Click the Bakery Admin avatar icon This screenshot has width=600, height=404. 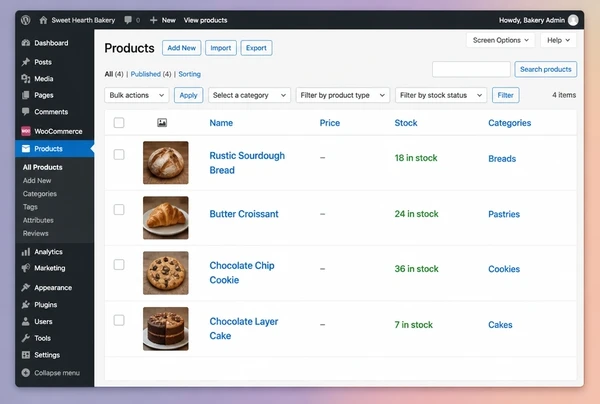point(573,20)
